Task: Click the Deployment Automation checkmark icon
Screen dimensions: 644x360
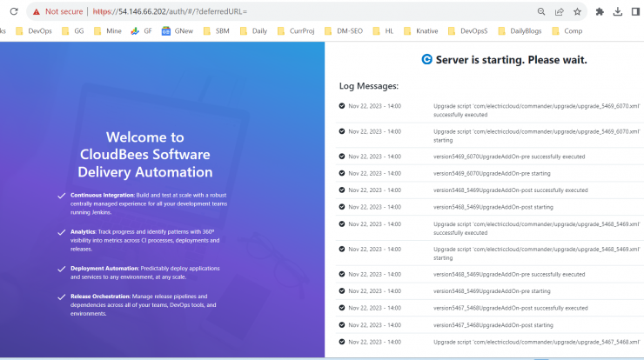Action: point(62,269)
